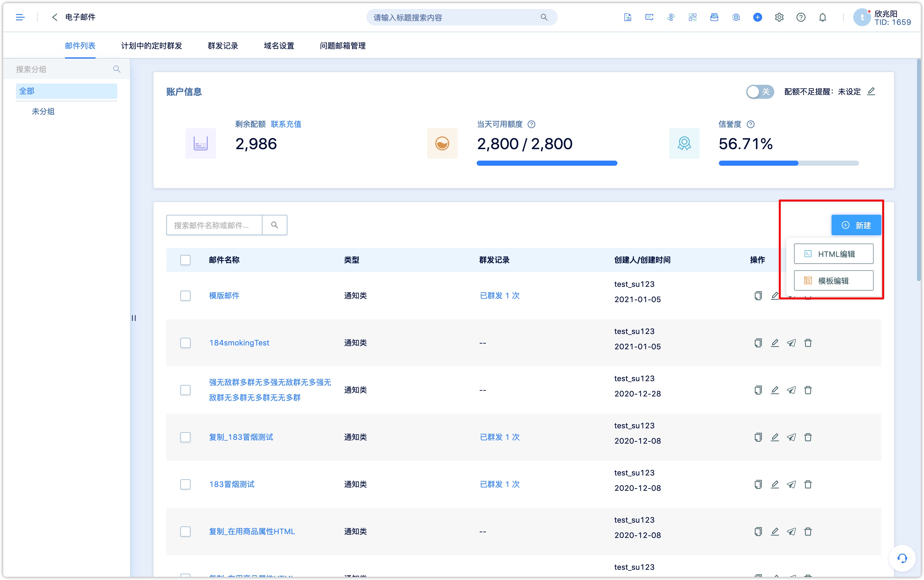Click the group search magnifier icon
The height and width of the screenshot is (580, 924).
point(117,69)
